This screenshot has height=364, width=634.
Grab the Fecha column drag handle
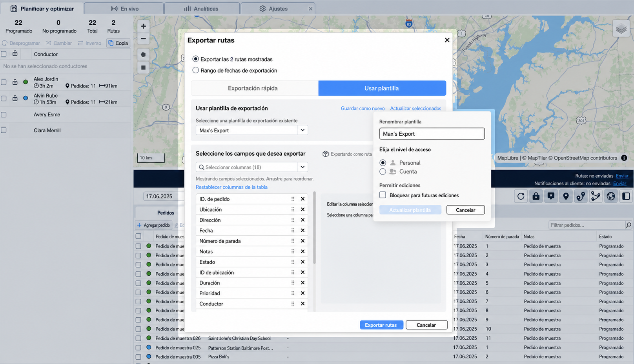(x=293, y=231)
